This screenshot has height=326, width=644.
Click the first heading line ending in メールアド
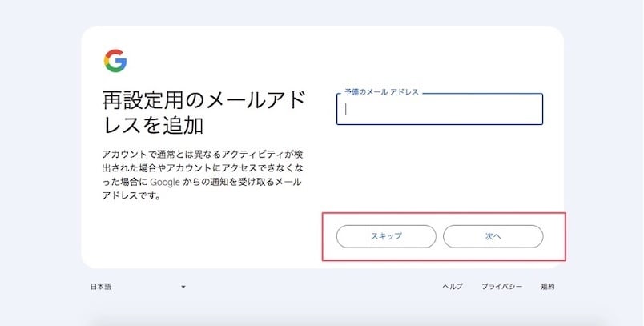[x=203, y=101]
